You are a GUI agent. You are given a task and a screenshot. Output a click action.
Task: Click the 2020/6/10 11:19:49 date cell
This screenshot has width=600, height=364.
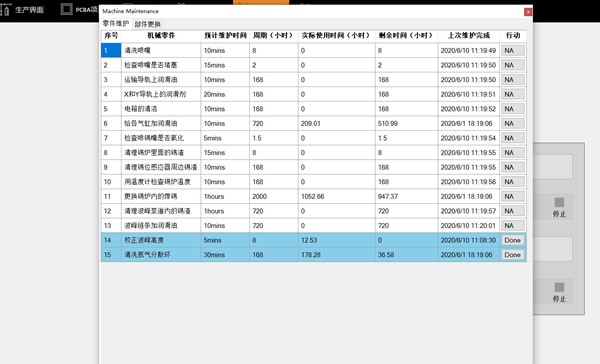(x=469, y=51)
